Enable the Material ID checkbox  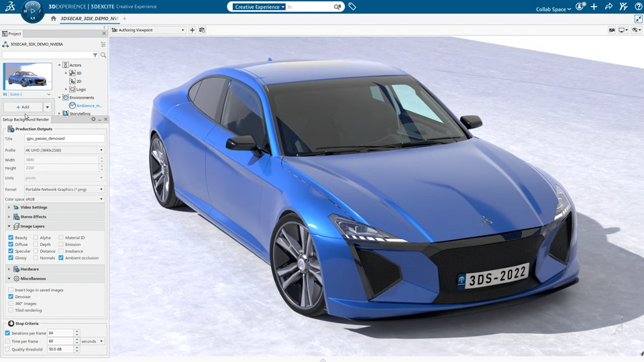(61, 237)
